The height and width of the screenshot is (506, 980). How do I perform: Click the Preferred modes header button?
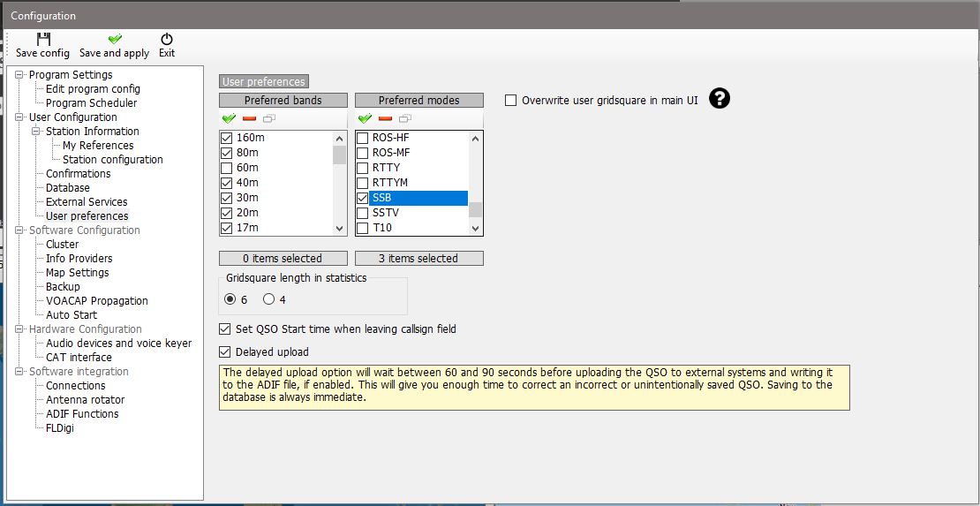point(419,100)
